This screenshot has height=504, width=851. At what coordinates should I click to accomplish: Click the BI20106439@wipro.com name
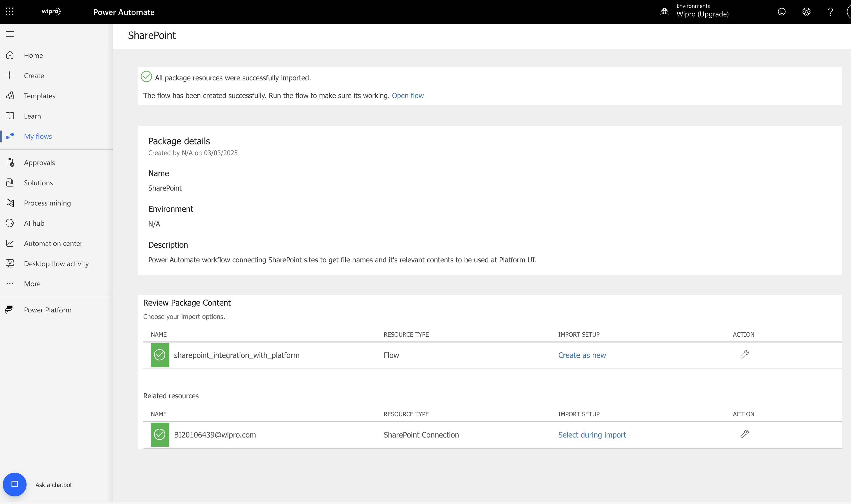(215, 435)
